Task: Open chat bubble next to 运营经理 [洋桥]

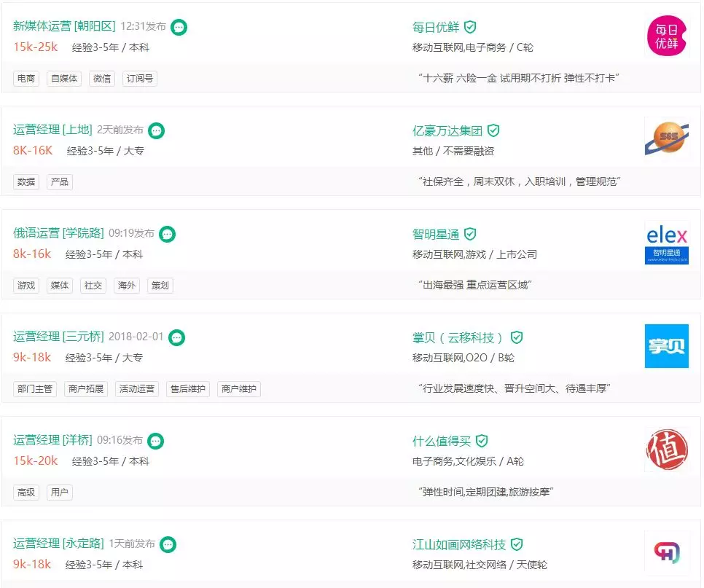Action: 156,442
